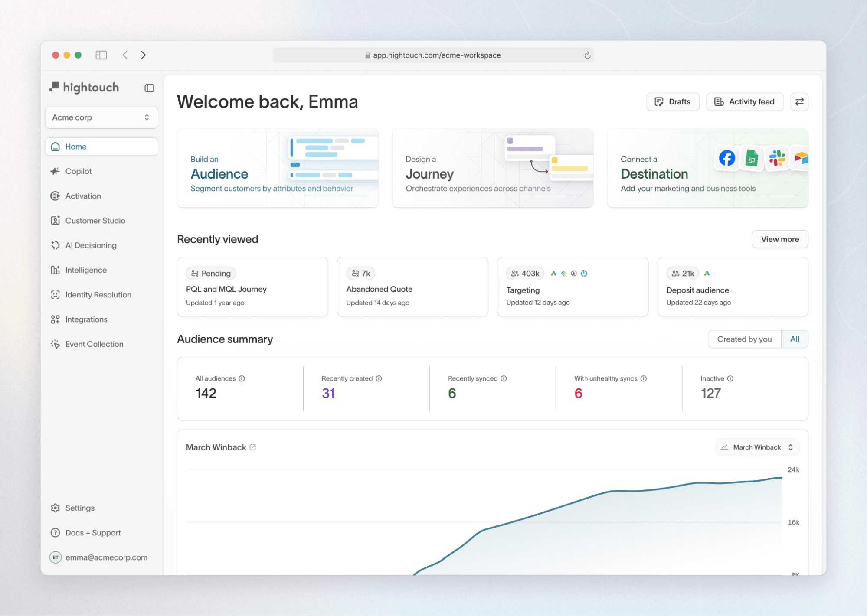
Task: Open the external link beside March Winback
Action: [x=253, y=447]
